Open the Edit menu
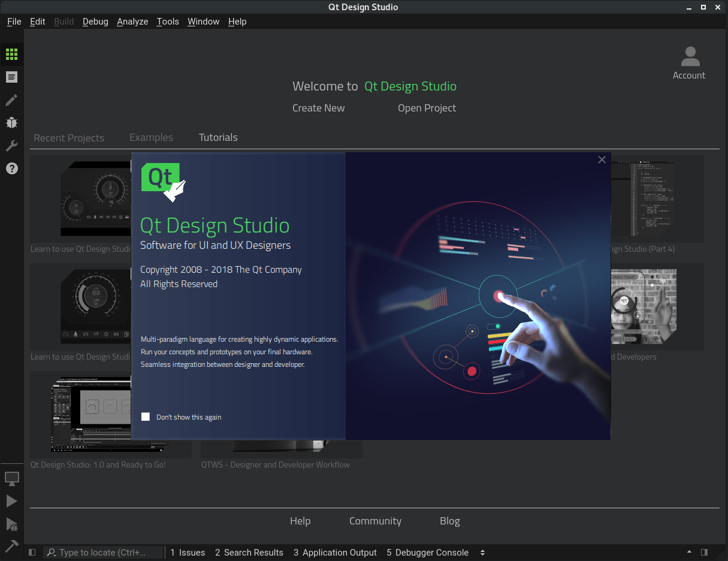The width and height of the screenshot is (728, 561). click(38, 22)
